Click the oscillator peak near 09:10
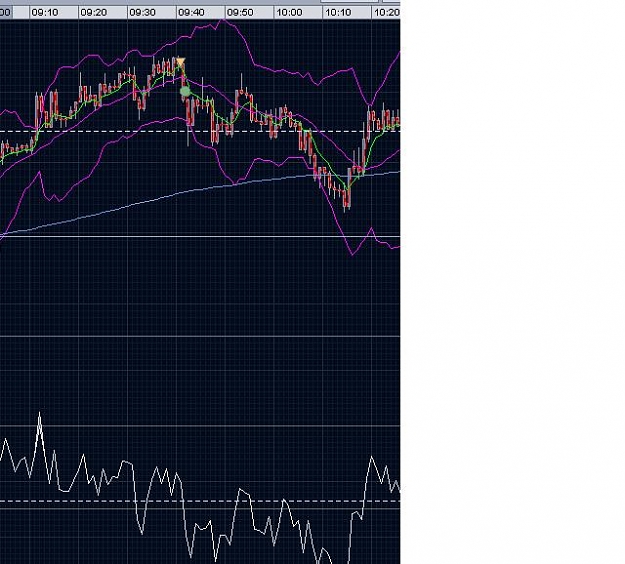The image size is (625, 564). tap(39, 415)
